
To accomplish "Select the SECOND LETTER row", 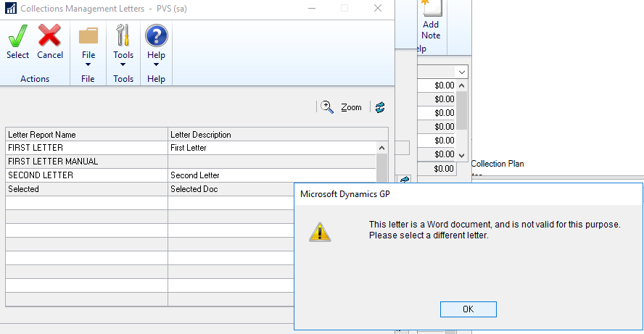I will point(191,175).
